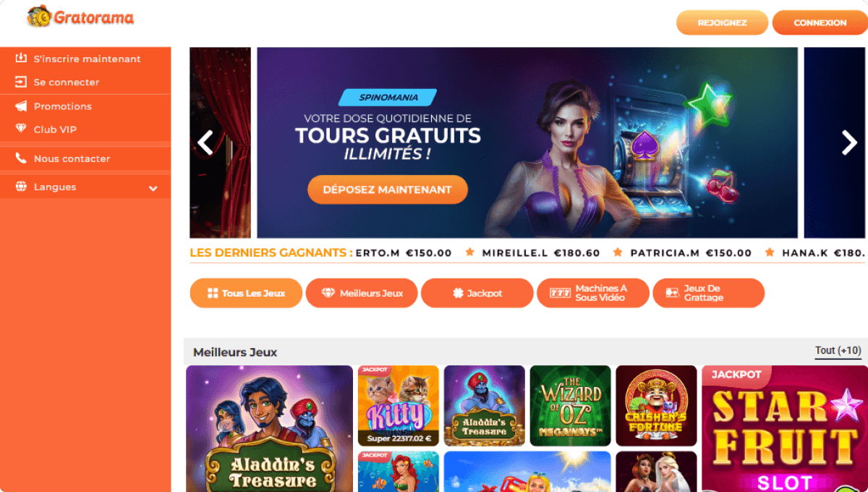Click the CONNEXION button
The height and width of the screenshot is (492, 868).
(x=820, y=22)
